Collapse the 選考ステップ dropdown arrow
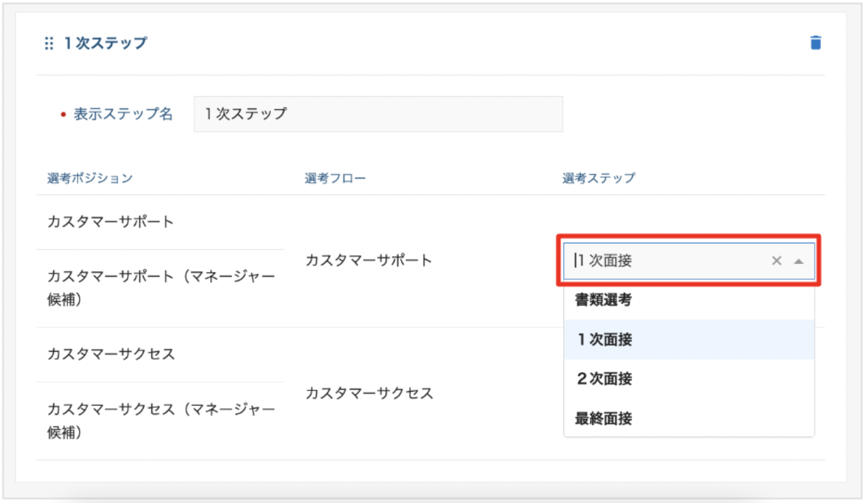The height and width of the screenshot is (503, 868). click(x=798, y=261)
